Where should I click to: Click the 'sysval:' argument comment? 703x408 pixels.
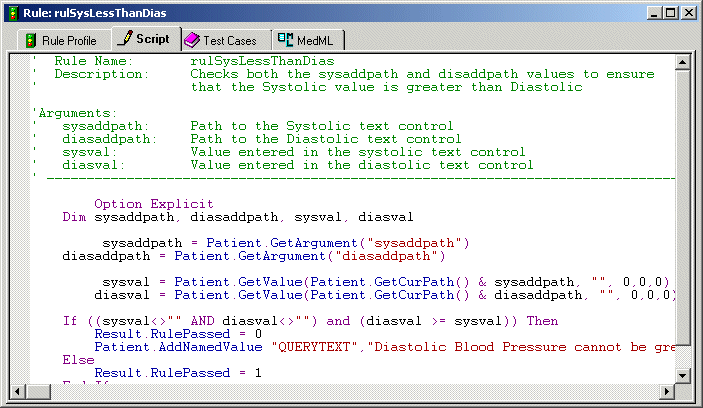(89, 152)
